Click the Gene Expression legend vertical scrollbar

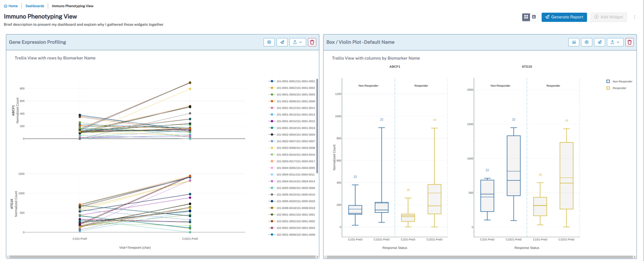click(317, 126)
